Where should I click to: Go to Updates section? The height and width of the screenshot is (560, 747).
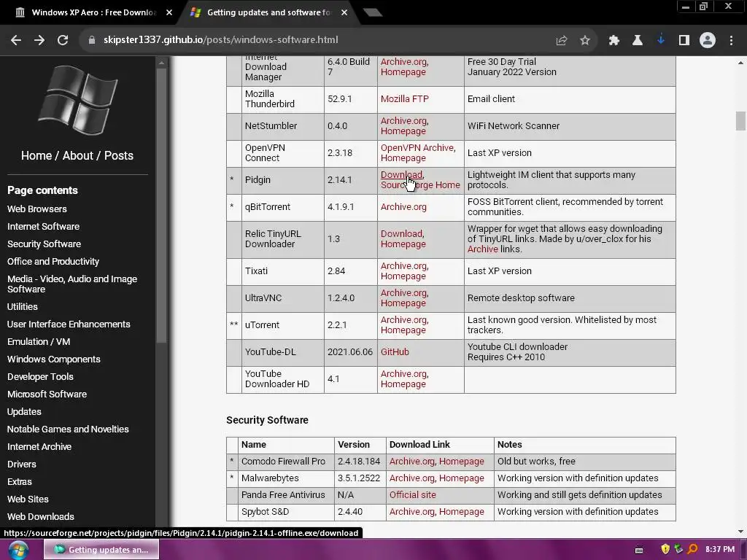click(x=24, y=412)
